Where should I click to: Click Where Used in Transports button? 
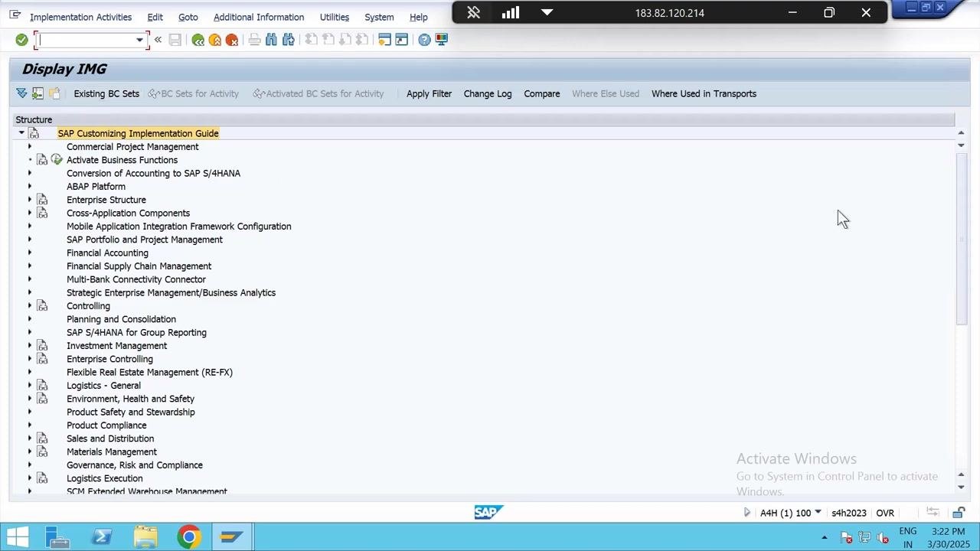[704, 93]
